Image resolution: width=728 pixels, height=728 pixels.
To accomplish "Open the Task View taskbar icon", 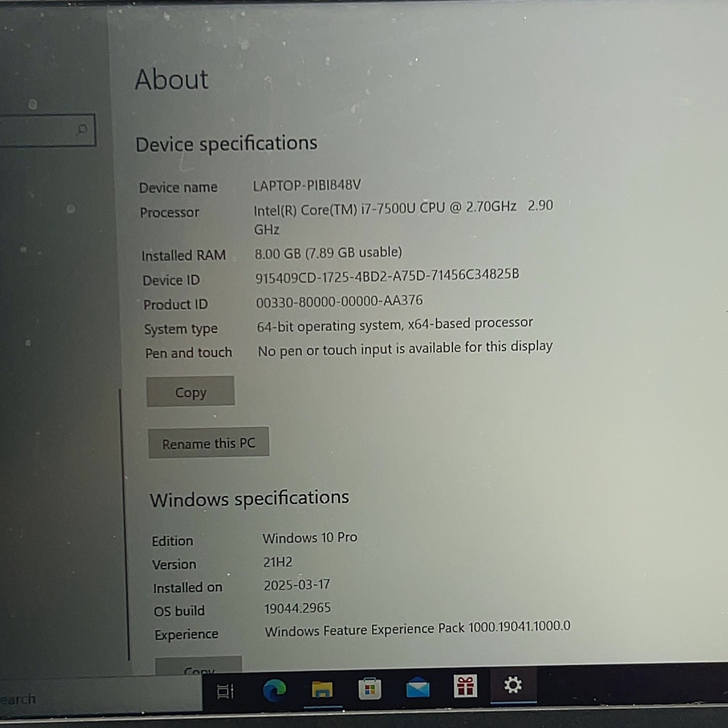I will [x=225, y=691].
